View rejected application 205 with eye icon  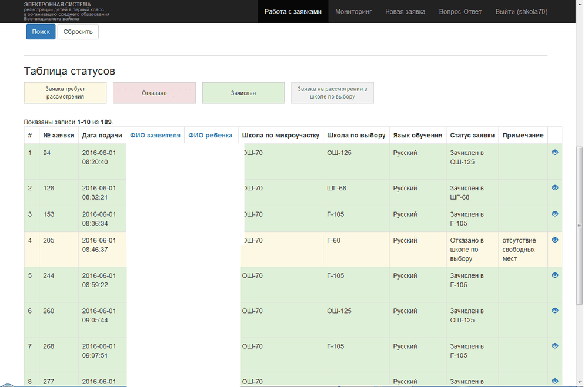pos(554,240)
